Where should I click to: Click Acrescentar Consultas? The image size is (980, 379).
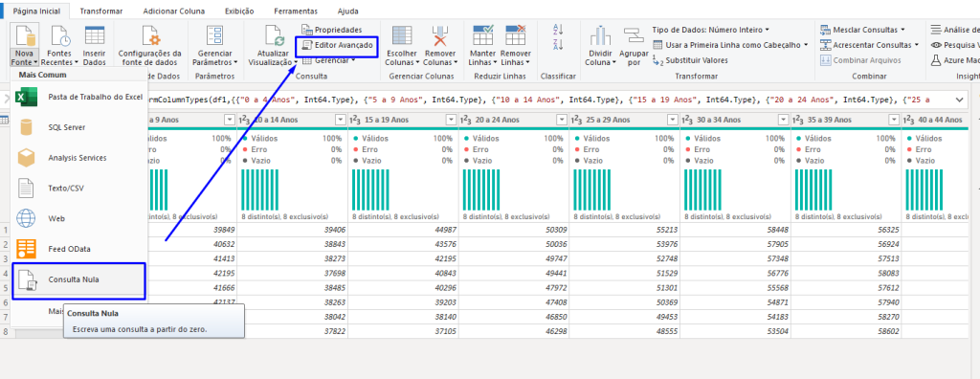pyautogui.click(x=869, y=45)
